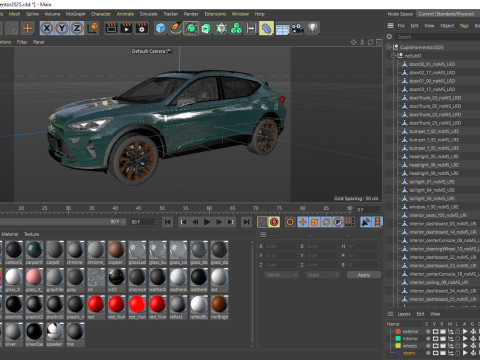Toggle Rotation keyframe recording
Screen dimensions: 480x360
tap(326, 222)
